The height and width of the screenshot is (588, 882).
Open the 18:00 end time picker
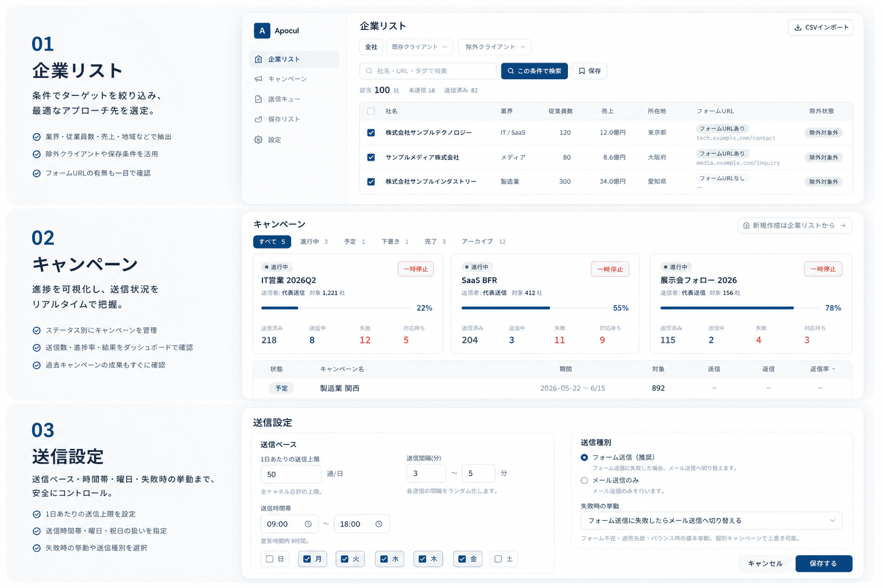[362, 524]
